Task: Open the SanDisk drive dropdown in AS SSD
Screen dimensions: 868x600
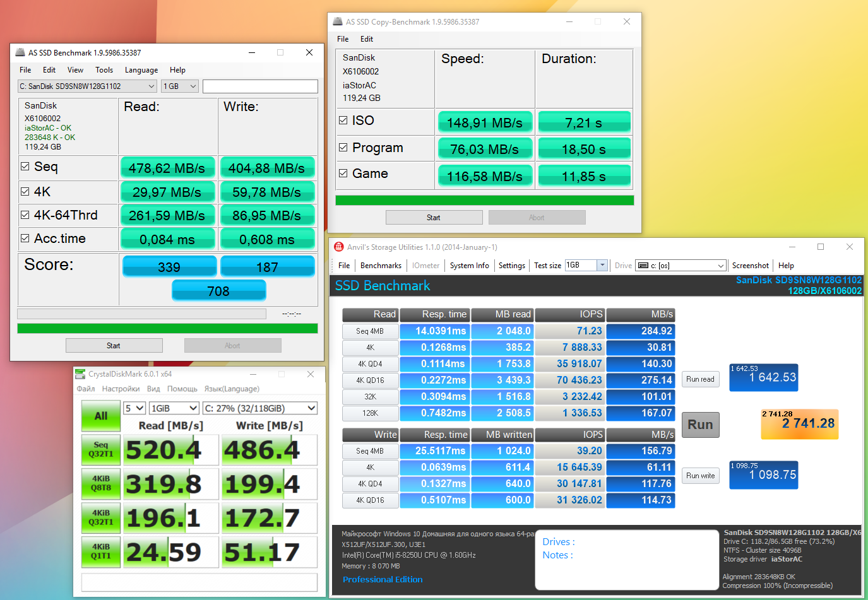Action: pos(87,86)
